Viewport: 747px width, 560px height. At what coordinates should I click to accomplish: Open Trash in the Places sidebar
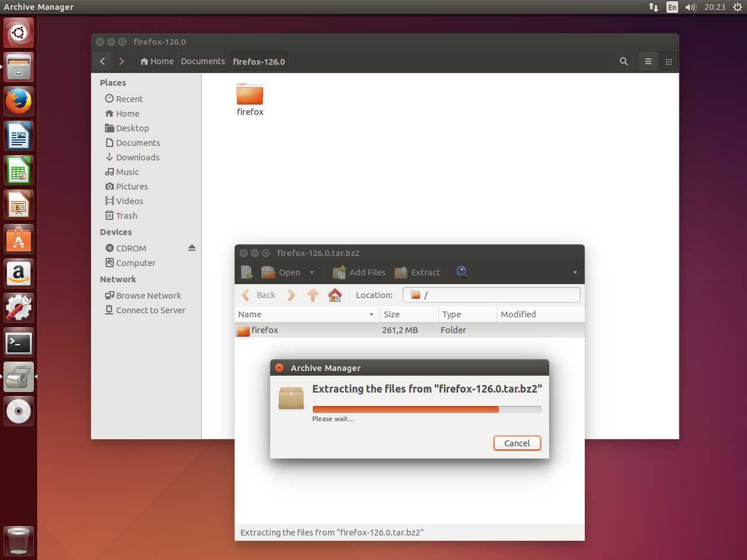pos(127,216)
